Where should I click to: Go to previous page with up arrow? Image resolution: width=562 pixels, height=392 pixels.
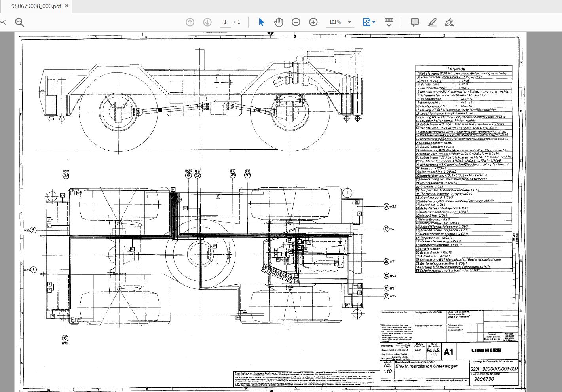(190, 22)
